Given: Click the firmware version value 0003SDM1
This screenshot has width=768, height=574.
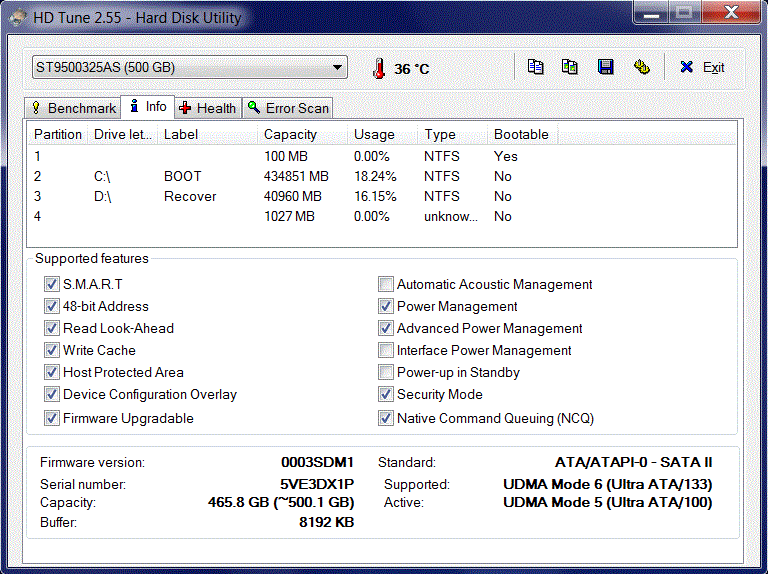Looking at the screenshot, I should (317, 462).
